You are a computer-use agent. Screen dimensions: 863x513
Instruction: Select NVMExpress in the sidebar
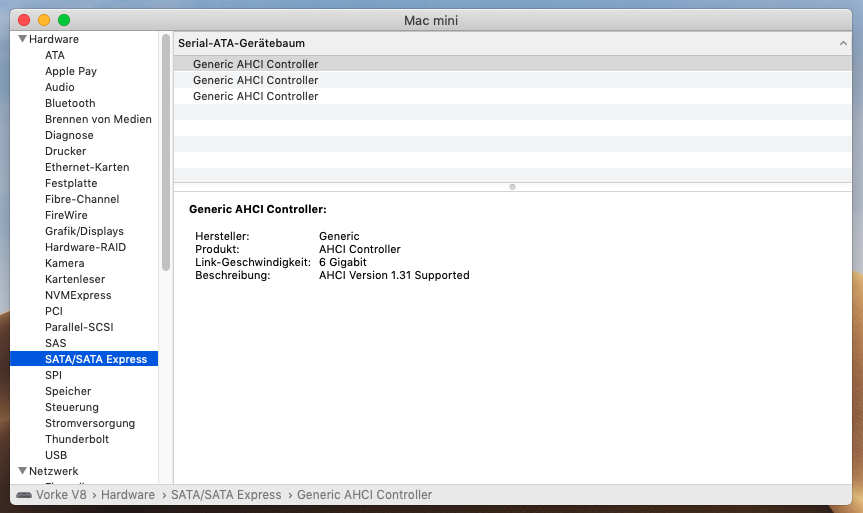(x=78, y=295)
